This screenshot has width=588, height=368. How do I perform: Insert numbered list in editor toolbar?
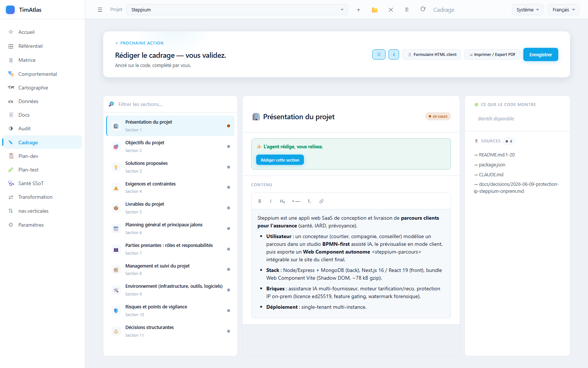[309, 201]
